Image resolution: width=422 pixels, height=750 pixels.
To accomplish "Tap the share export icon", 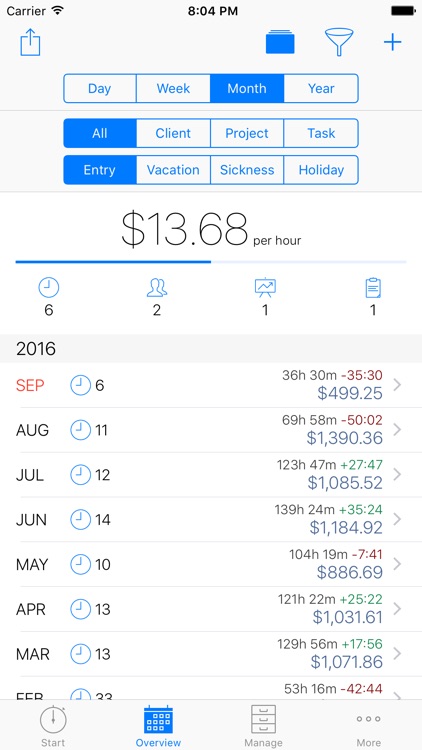I will point(30,42).
